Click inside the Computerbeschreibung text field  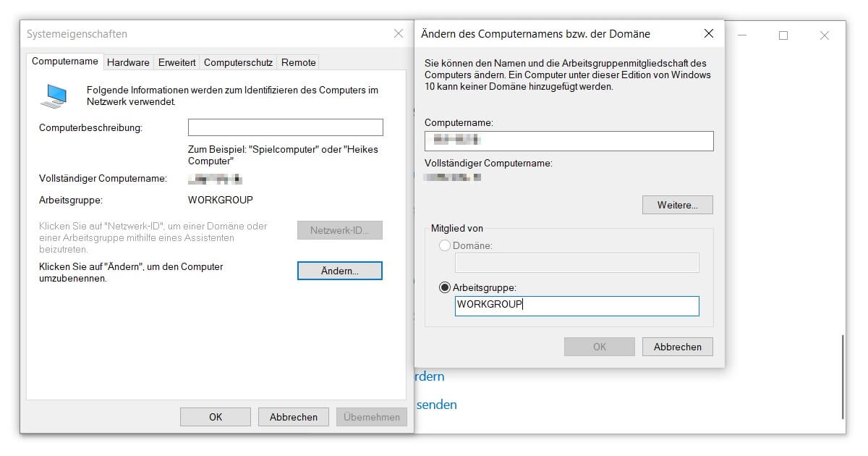[285, 127]
